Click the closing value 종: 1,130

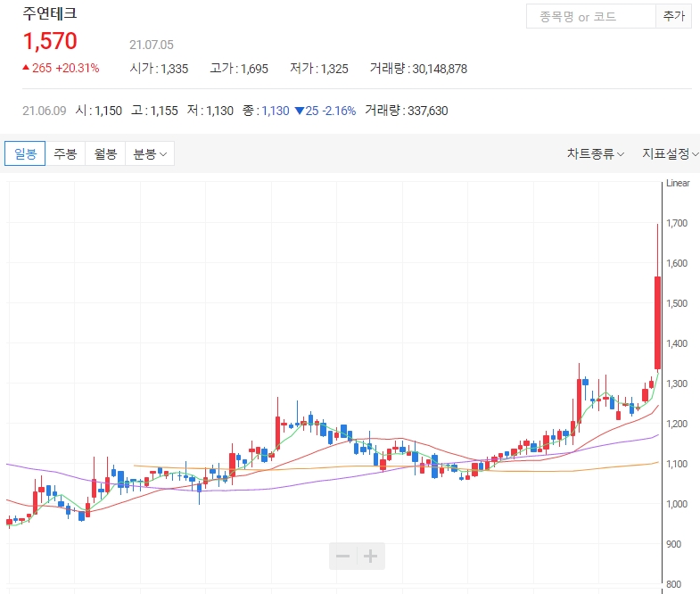[x=266, y=111]
